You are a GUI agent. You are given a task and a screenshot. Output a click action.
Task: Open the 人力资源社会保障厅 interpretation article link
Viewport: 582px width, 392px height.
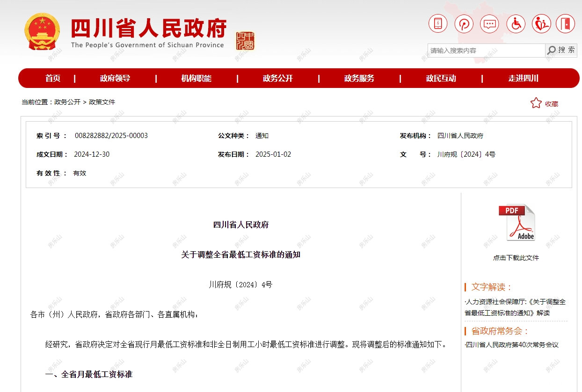point(516,306)
